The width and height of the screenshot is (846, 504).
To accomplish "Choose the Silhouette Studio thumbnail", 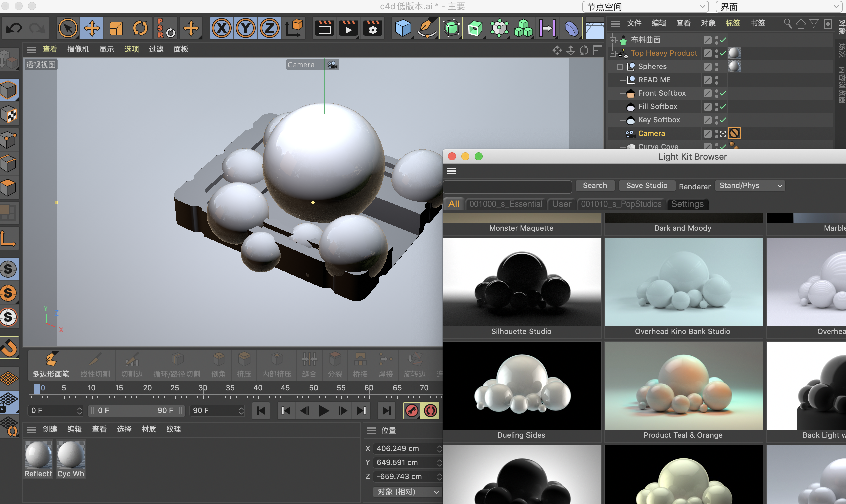I will [x=522, y=283].
